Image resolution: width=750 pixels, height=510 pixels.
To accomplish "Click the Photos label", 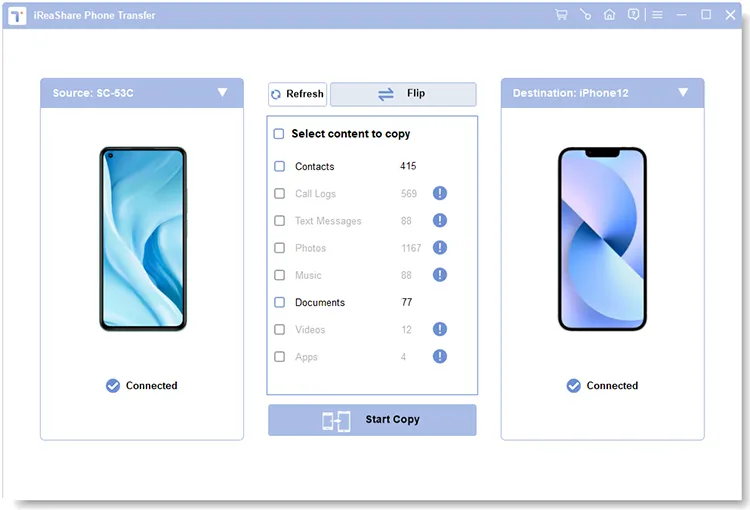I will click(310, 248).
